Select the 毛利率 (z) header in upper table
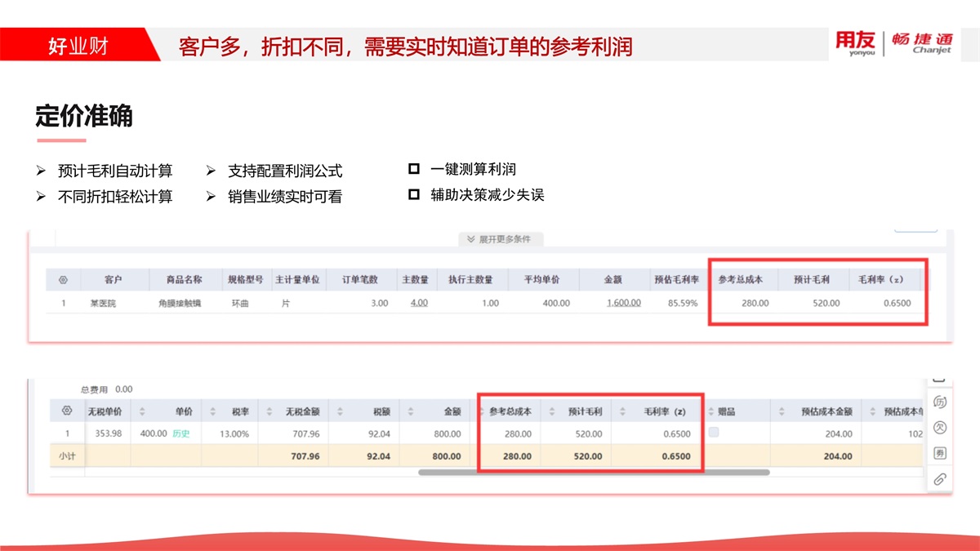The image size is (980, 551). coord(880,280)
